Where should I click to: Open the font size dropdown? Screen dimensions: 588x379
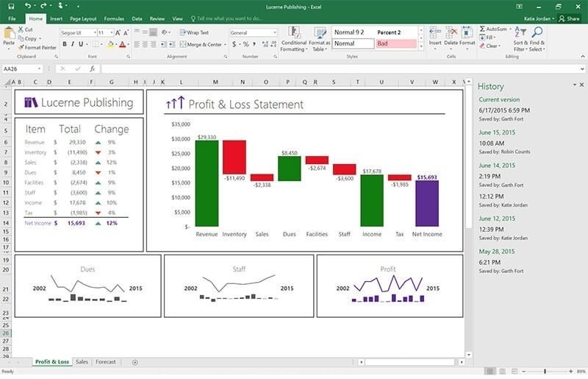point(112,32)
